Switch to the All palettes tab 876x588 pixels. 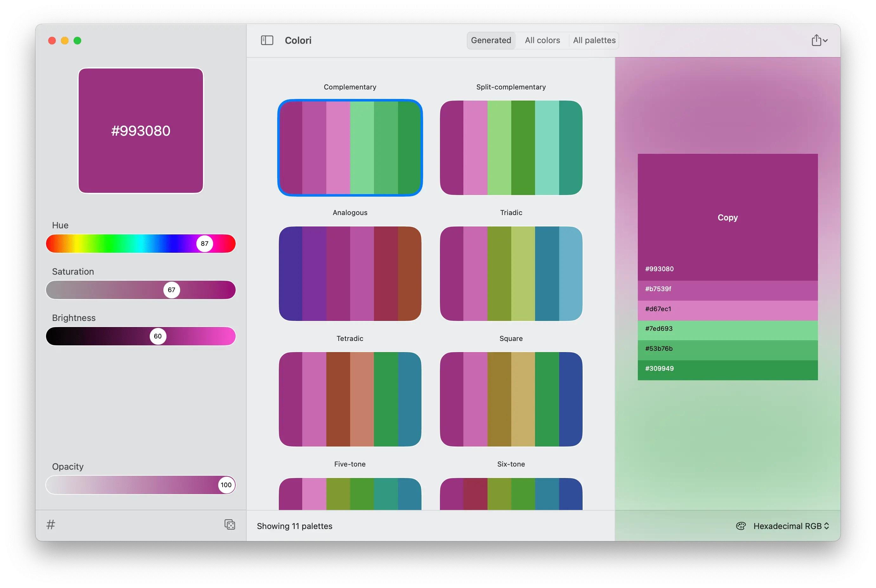coord(594,40)
